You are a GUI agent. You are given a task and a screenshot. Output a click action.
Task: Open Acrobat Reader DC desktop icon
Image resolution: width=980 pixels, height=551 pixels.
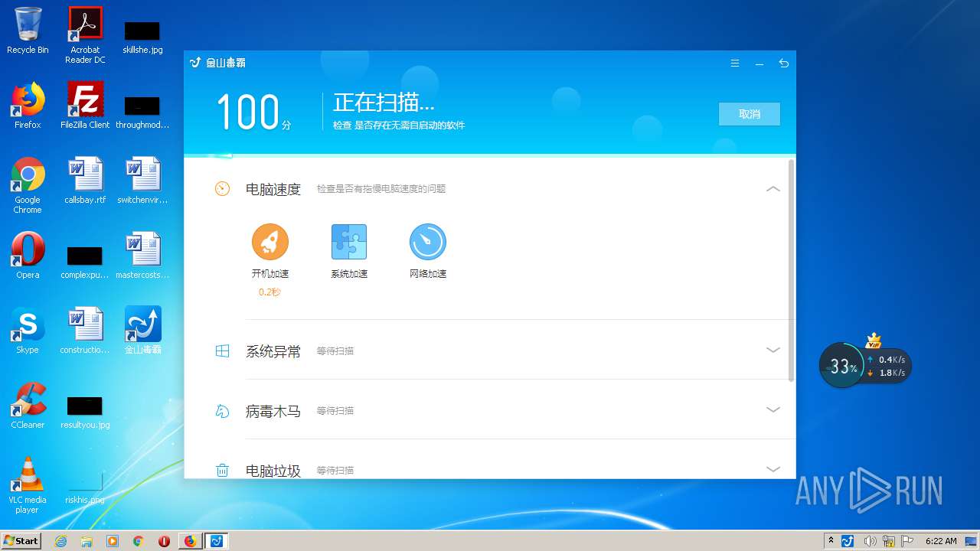[x=85, y=35]
